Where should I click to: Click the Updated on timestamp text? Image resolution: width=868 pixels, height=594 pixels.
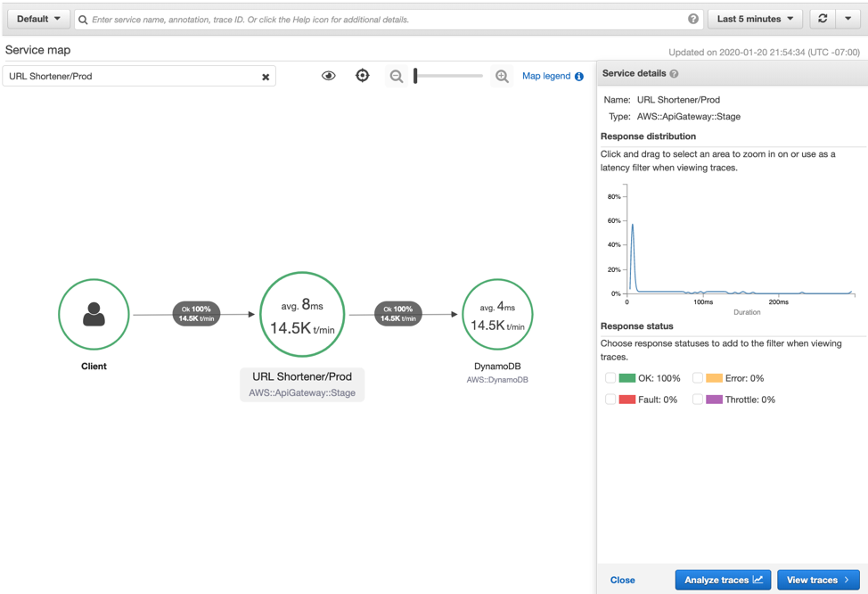tap(764, 53)
